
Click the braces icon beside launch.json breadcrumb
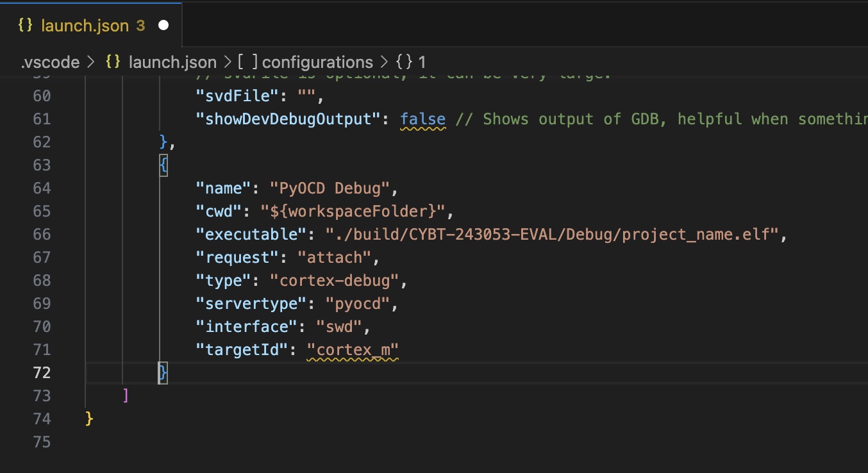(x=113, y=62)
